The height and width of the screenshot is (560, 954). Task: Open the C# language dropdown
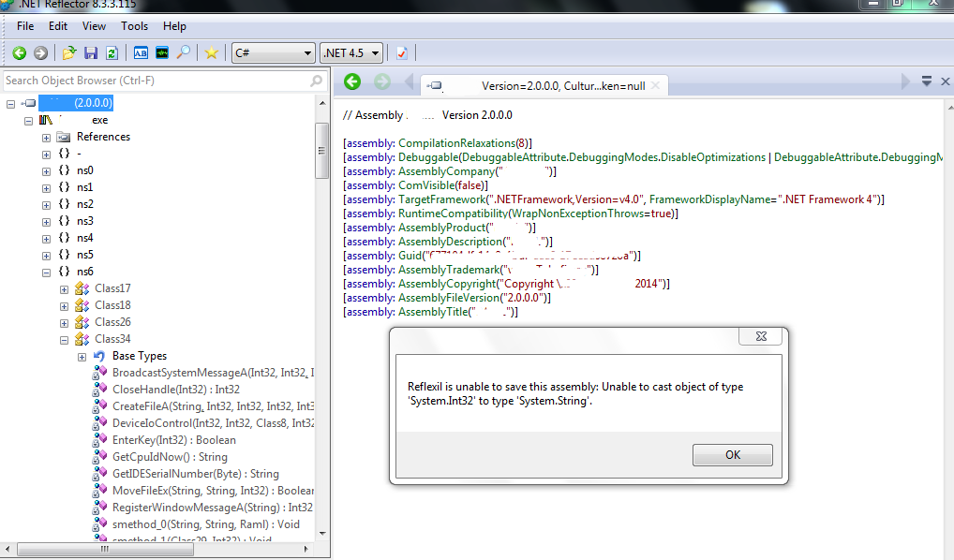(x=273, y=52)
